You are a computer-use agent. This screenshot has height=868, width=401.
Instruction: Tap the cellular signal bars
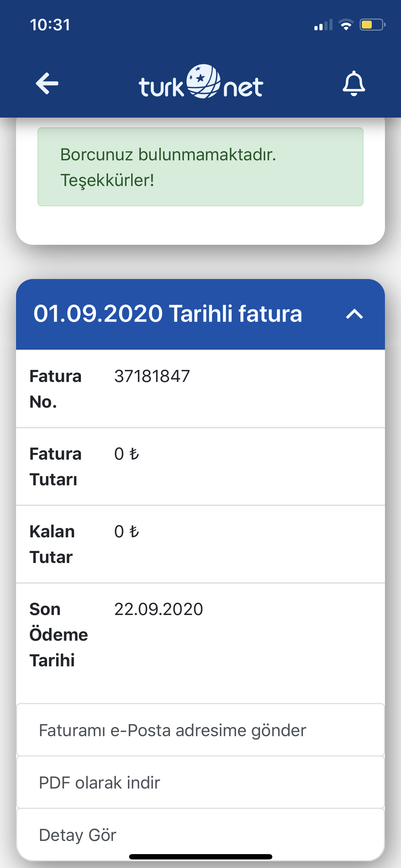pyautogui.click(x=323, y=25)
